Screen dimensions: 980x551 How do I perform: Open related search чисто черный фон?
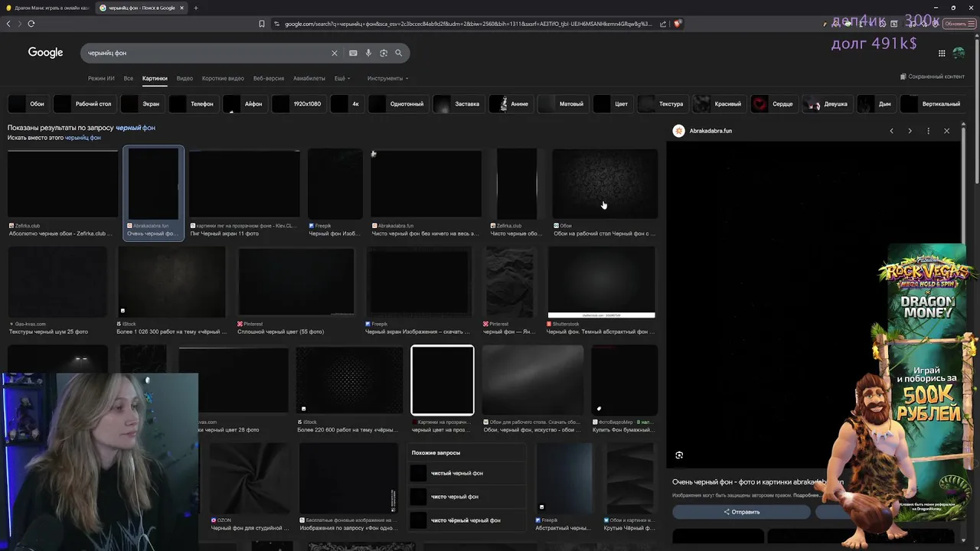467,497
